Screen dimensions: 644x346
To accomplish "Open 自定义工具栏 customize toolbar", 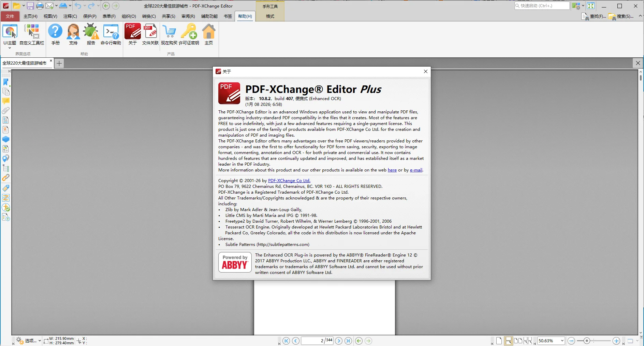I will 32,32.
